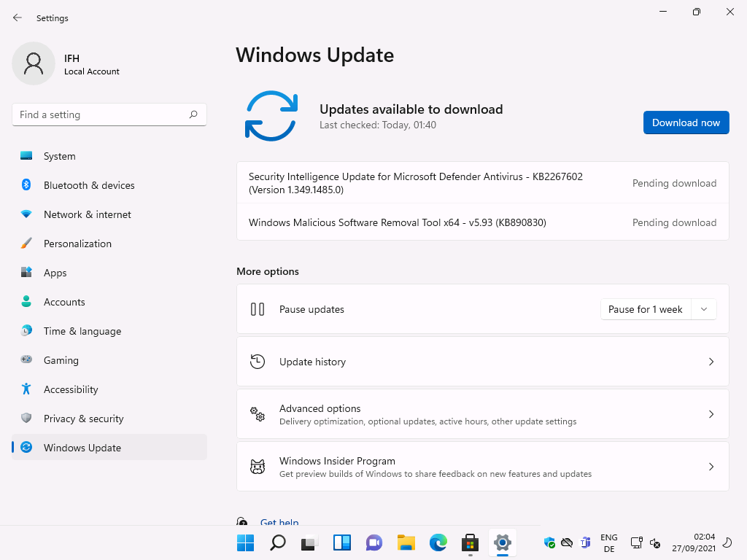This screenshot has height=560, width=747.
Task: Select the Personalization paintbrush icon
Action: click(26, 243)
